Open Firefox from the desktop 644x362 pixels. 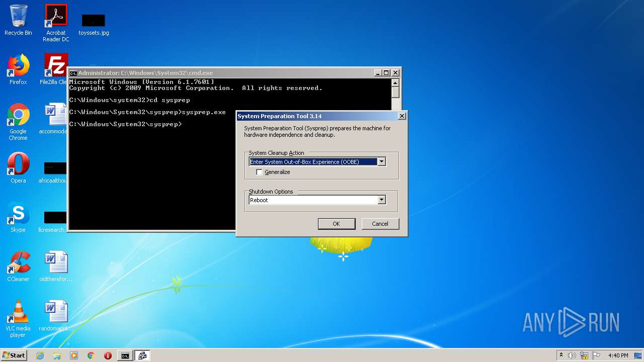[x=18, y=69]
